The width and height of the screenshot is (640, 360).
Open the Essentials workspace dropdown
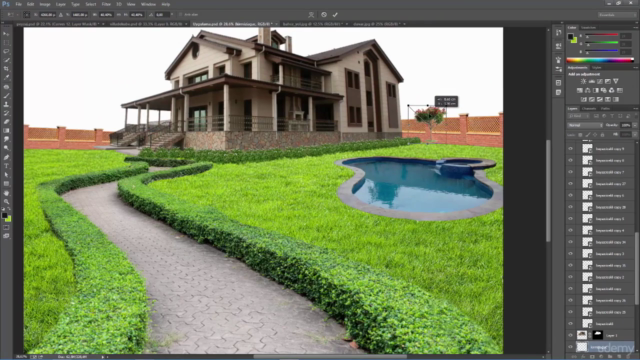[617, 15]
